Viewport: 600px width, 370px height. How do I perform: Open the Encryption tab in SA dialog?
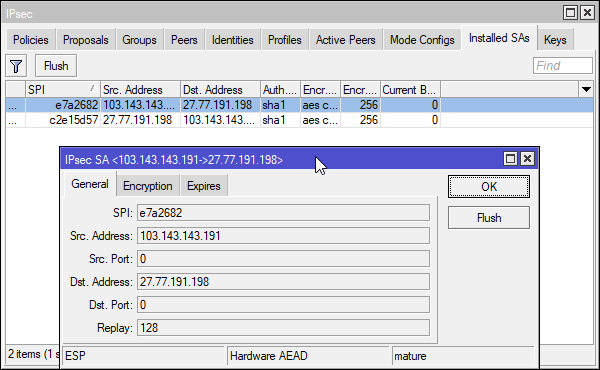[148, 186]
